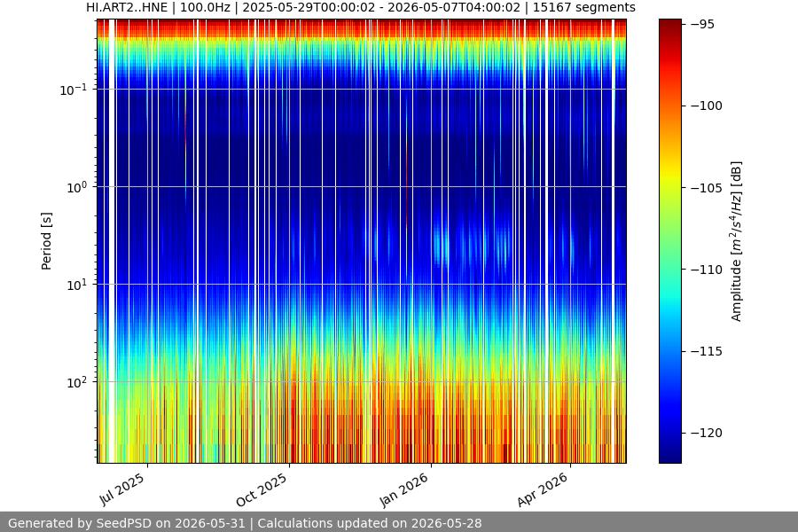Click the −120 colorbar tick value
Screen dimensions: 798x532
(x=707, y=433)
